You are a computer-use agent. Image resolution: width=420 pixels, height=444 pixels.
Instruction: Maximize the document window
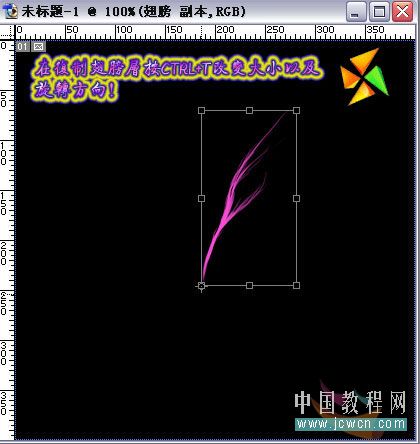[379, 12]
